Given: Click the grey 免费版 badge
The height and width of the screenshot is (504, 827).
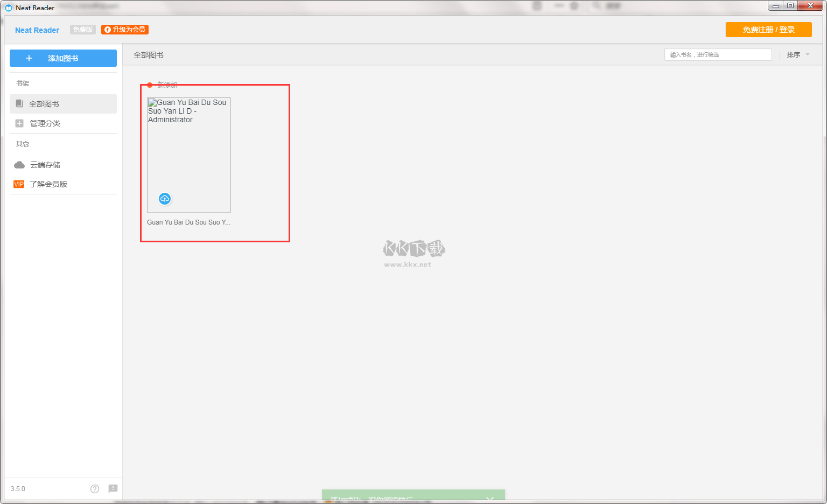Looking at the screenshot, I should [83, 30].
